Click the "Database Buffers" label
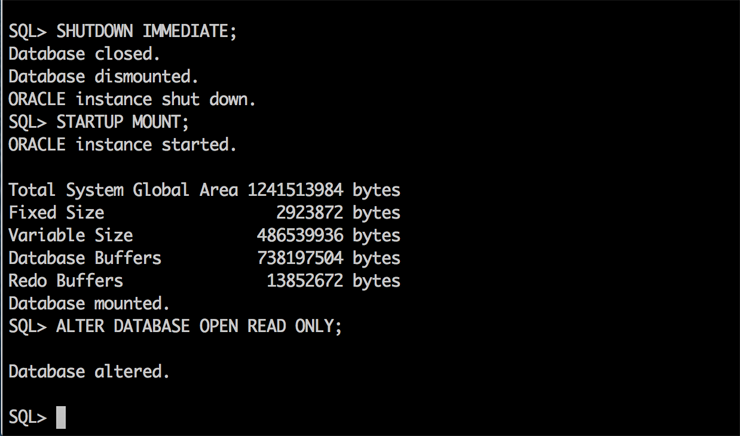This screenshot has height=436, width=740. click(84, 258)
